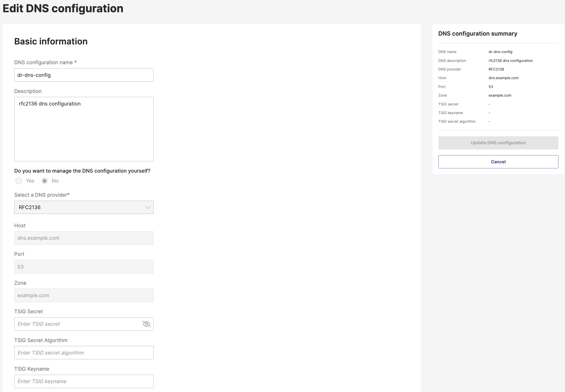Open the RFC2136 DNS provider dropdown
The height and width of the screenshot is (392, 565).
point(84,207)
